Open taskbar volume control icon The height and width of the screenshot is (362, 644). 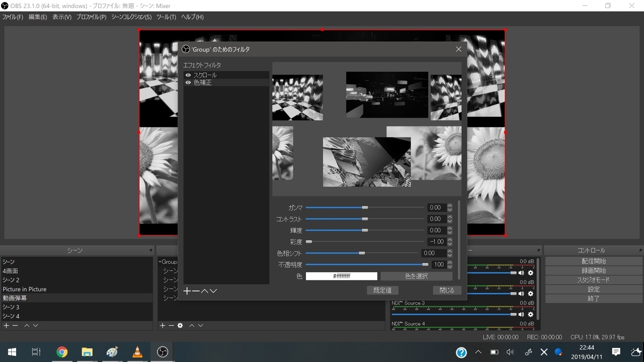[x=510, y=352]
